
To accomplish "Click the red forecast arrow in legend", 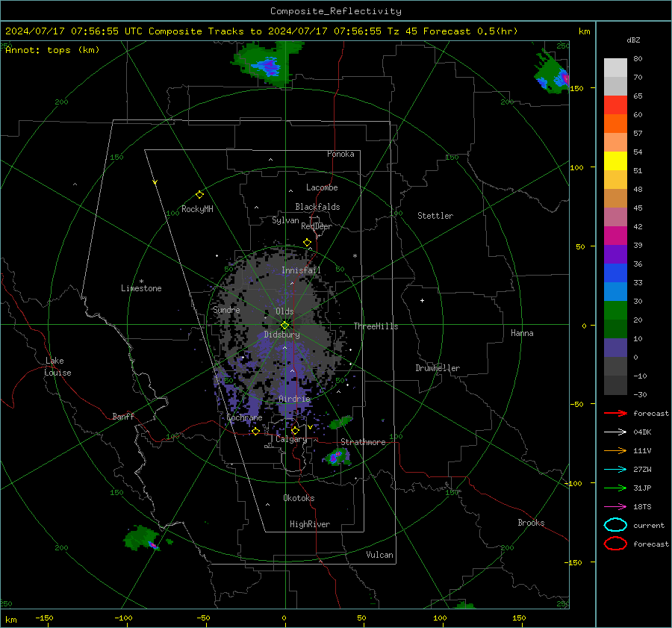I will [x=615, y=413].
